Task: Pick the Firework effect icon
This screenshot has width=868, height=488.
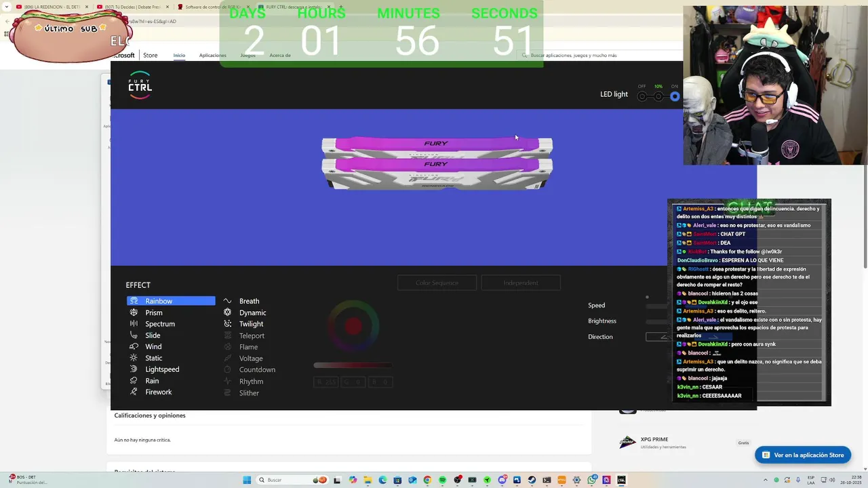Action: [134, 392]
